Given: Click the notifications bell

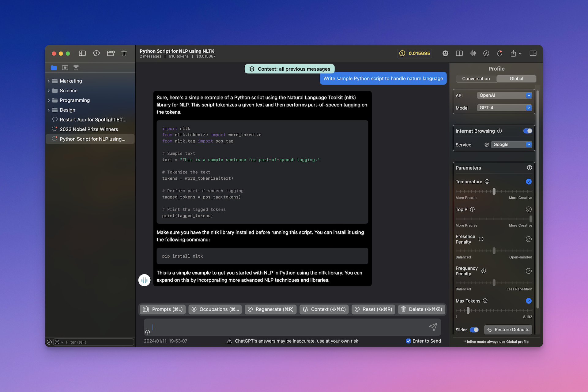Looking at the screenshot, I should click(x=499, y=53).
